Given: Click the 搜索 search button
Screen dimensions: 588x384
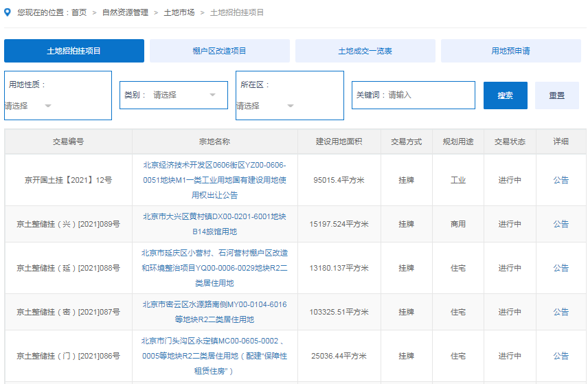Looking at the screenshot, I should (x=505, y=95).
